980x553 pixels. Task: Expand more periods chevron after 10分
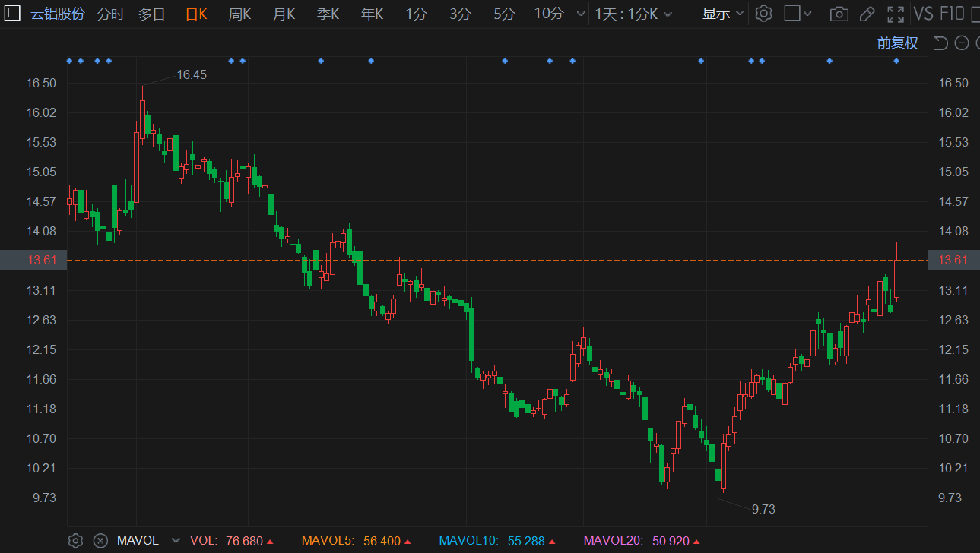[x=582, y=14]
